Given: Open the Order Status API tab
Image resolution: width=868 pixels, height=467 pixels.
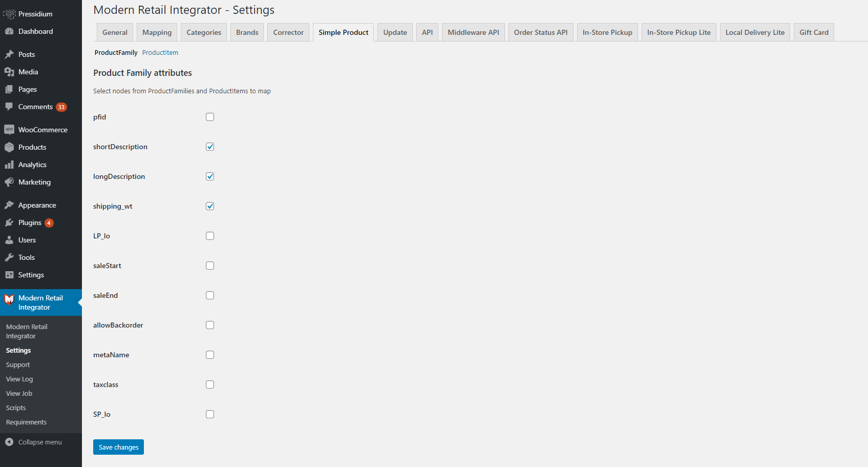Looking at the screenshot, I should click(541, 32).
